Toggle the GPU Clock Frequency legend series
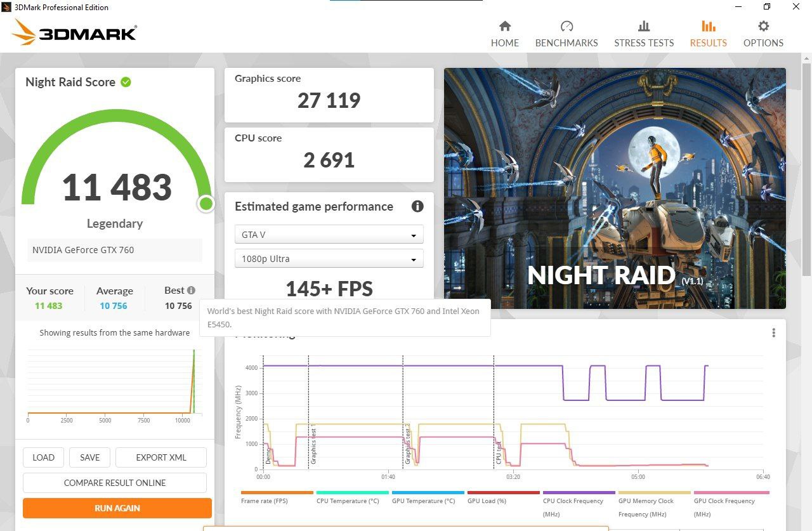The image size is (812, 531). point(730,504)
